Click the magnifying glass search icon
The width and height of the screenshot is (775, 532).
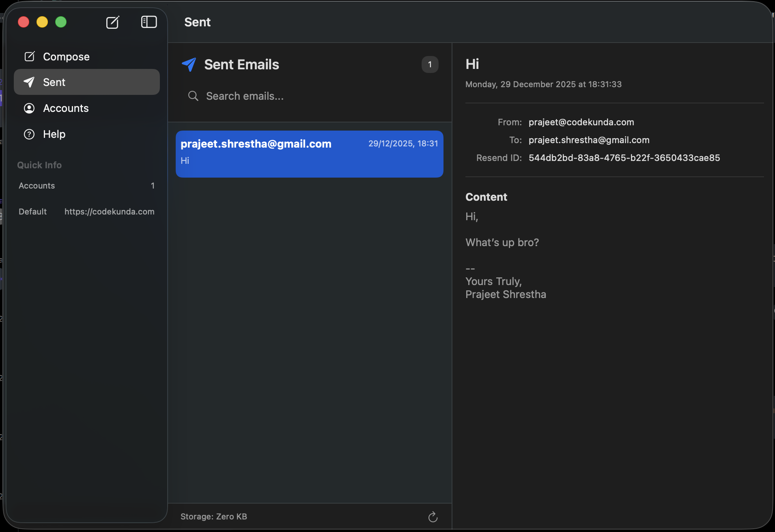193,96
